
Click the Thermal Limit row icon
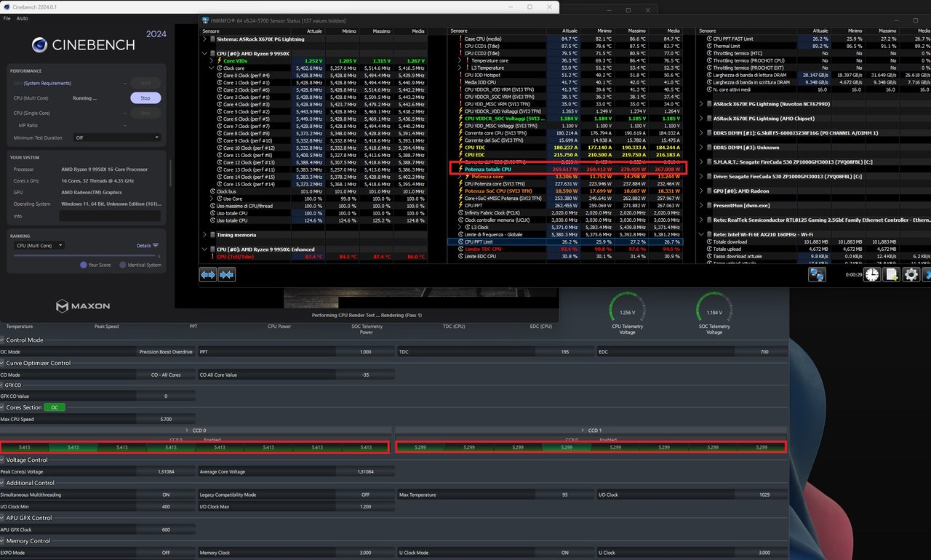(x=710, y=46)
